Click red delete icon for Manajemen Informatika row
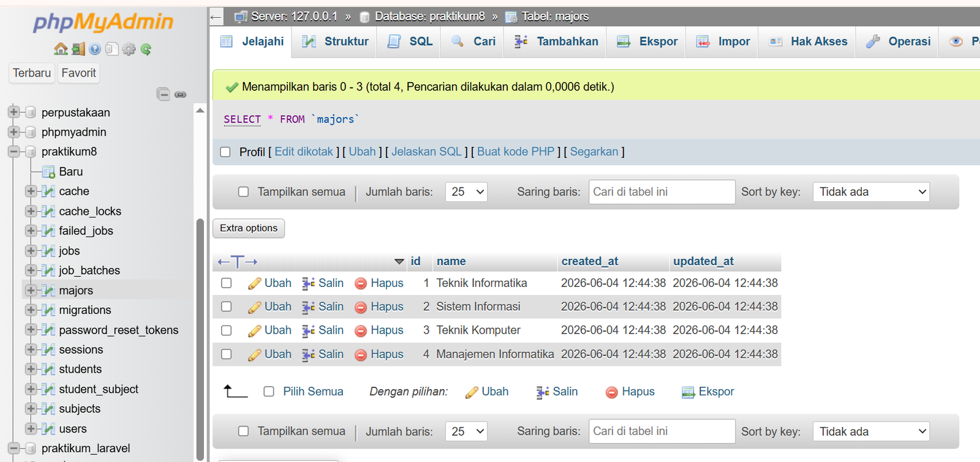This screenshot has width=980, height=462. pos(361,355)
